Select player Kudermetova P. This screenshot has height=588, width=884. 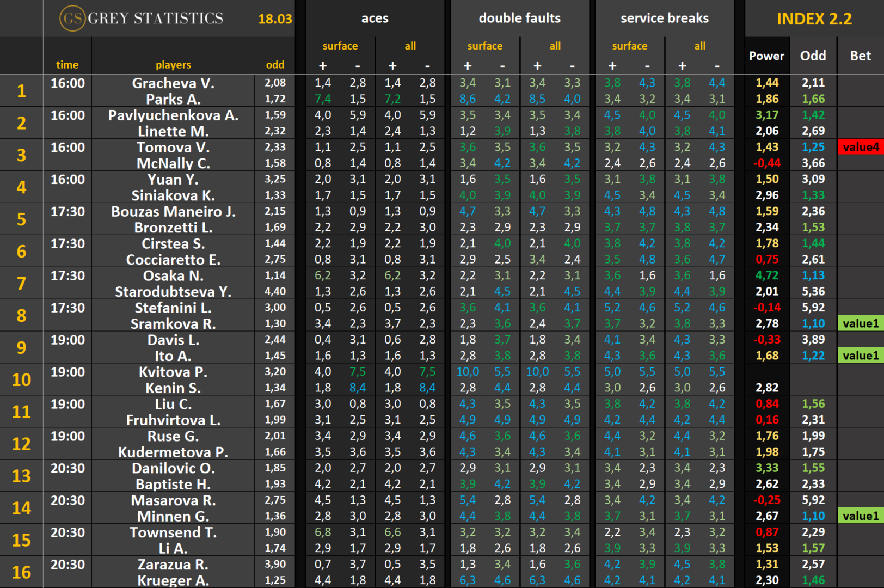[x=173, y=453]
